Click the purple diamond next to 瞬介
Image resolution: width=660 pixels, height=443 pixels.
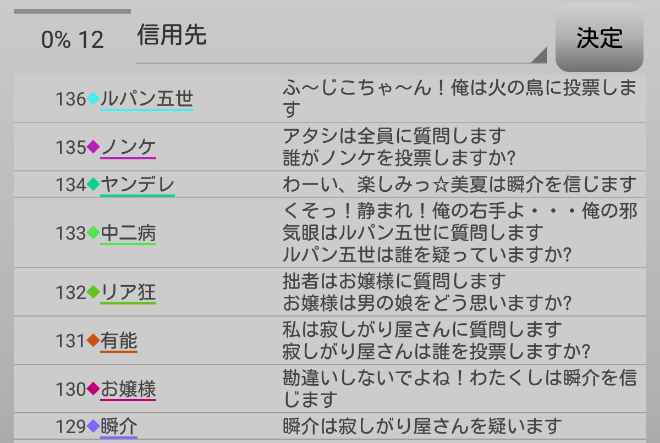click(93, 427)
